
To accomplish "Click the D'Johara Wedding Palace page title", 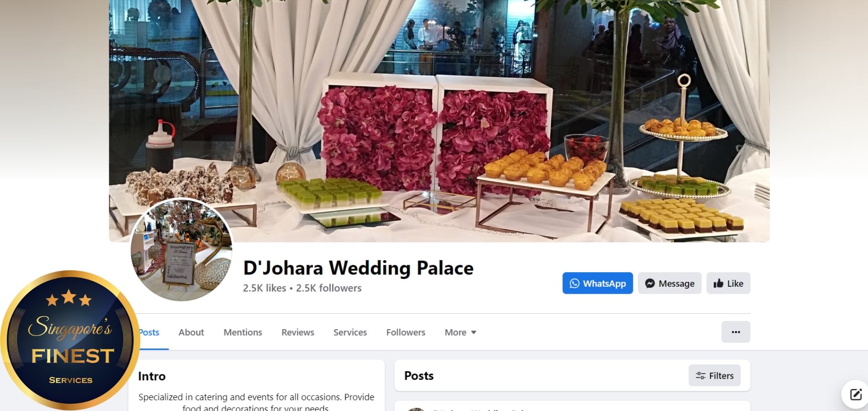I will (358, 268).
